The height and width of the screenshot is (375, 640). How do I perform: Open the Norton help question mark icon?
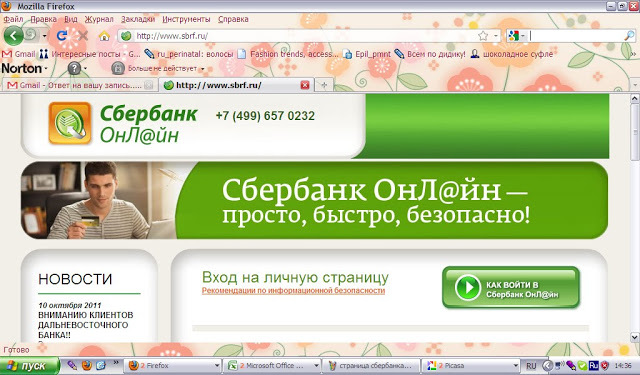click(74, 68)
